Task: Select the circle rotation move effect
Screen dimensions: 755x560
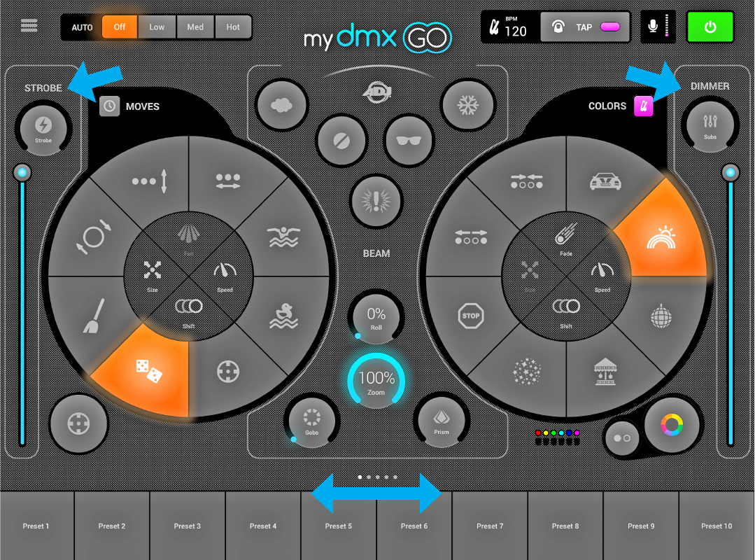Action: [93, 237]
